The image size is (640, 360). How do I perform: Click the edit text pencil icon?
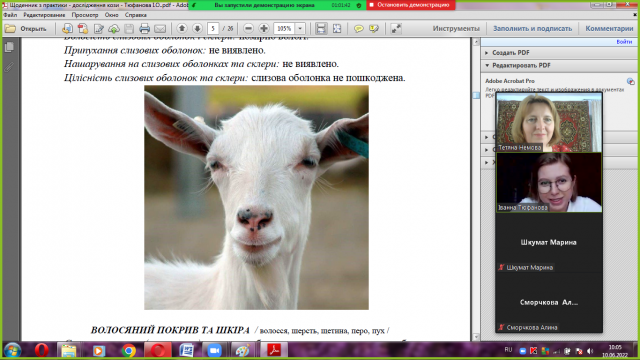(x=98, y=29)
